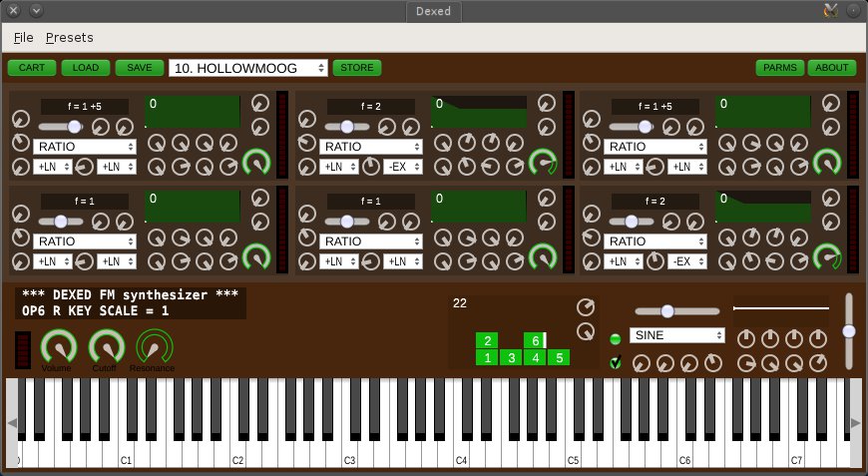
Task: Open the -EX curve dropdown in the top-middle operator
Action: tap(408, 167)
